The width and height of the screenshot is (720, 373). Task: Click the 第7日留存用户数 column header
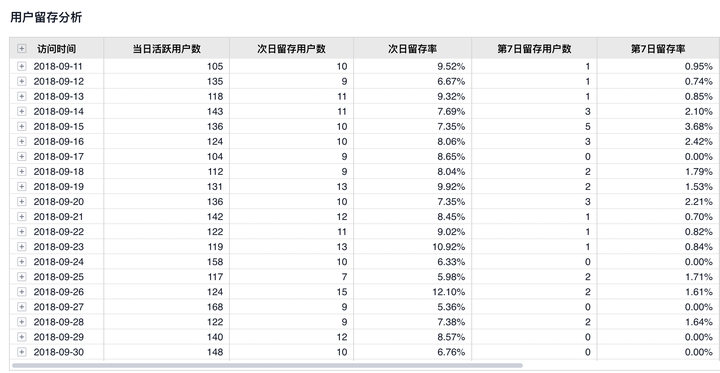534,49
